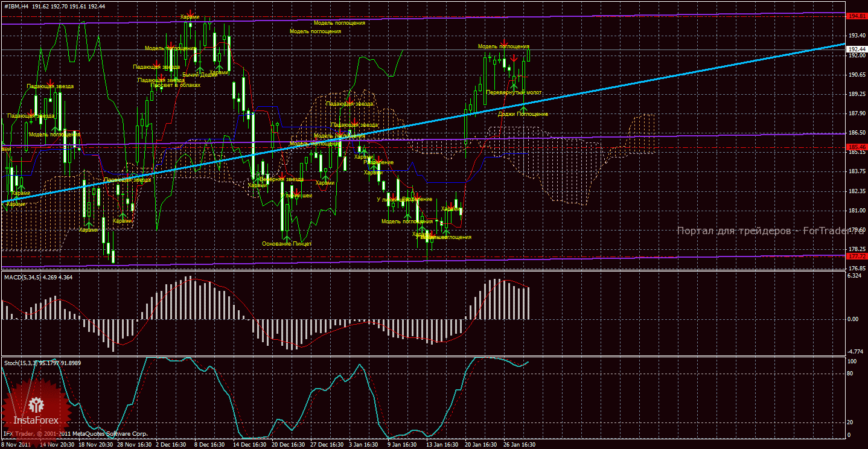Click the red arrow above 'Перевернутый молот' candle
Screen dimensions: 868x449
pyautogui.click(x=513, y=59)
